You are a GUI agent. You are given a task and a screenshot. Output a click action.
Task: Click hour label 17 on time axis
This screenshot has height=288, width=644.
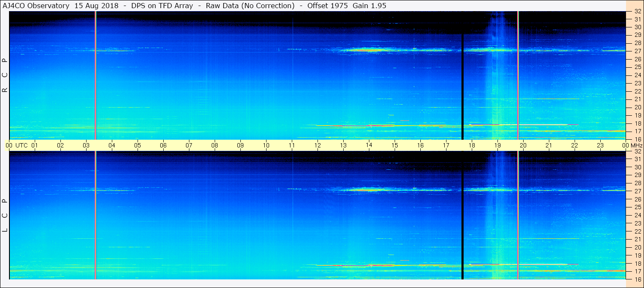click(446, 145)
